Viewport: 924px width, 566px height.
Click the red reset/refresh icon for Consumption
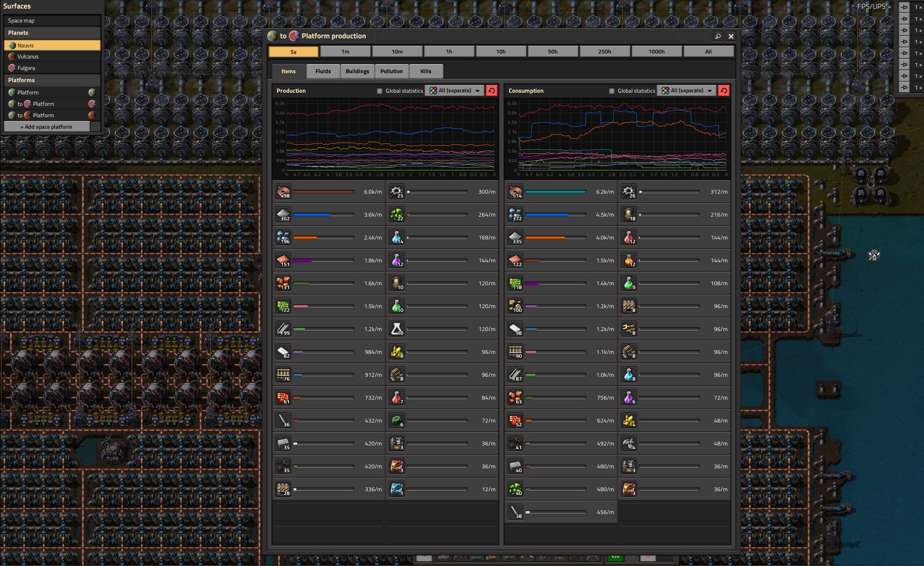pos(724,90)
